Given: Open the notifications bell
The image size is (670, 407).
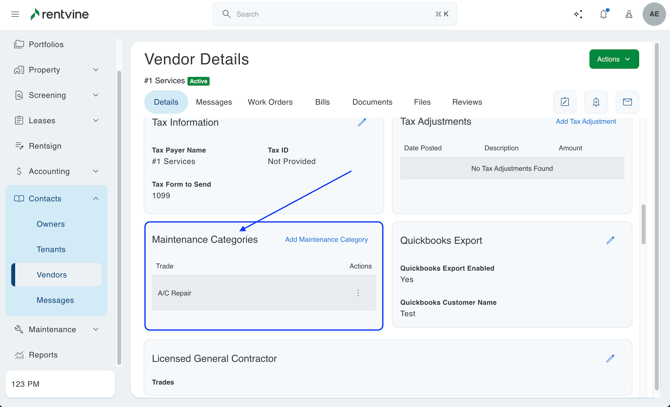Looking at the screenshot, I should (x=603, y=14).
